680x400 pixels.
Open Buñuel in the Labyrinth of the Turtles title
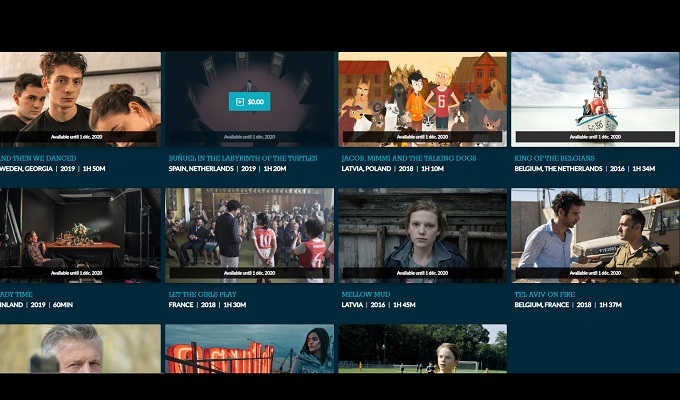[x=243, y=158]
